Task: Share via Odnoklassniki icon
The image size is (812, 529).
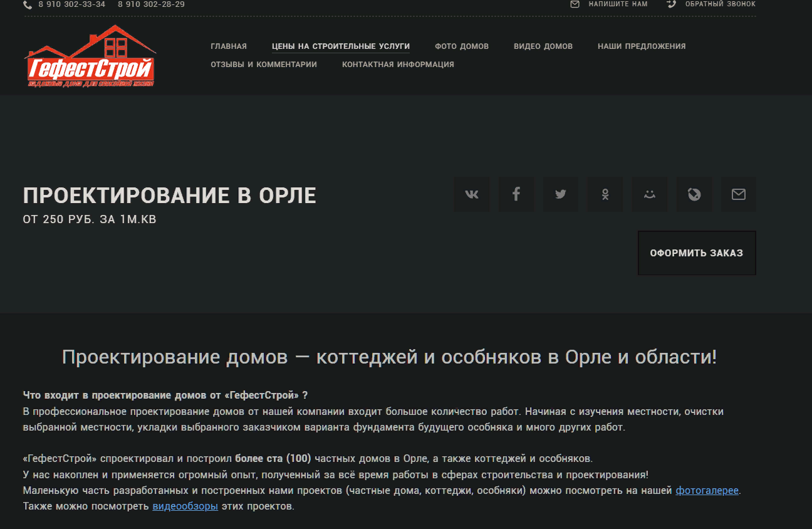Action: pos(605,194)
